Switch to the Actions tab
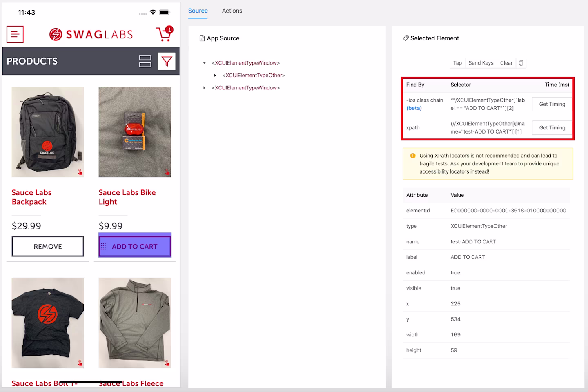Screen dimensions: 588x392 232,11
